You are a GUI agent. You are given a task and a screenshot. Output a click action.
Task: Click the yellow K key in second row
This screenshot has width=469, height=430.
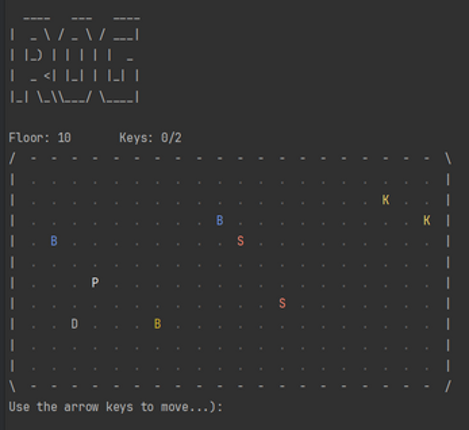pyautogui.click(x=385, y=200)
